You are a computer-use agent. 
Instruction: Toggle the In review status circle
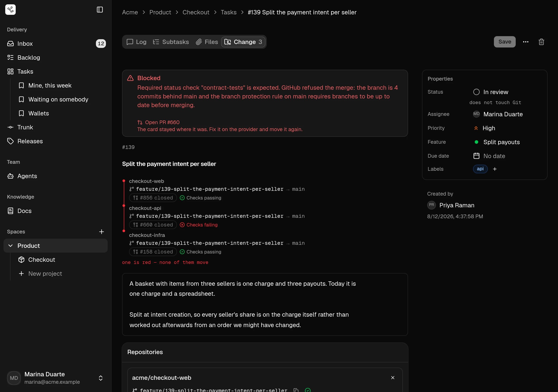click(476, 92)
